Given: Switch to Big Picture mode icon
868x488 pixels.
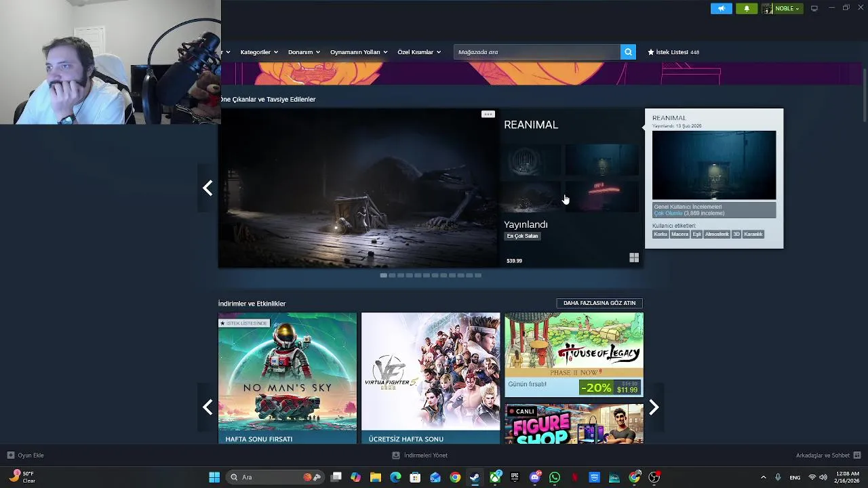Looking at the screenshot, I should [x=814, y=8].
